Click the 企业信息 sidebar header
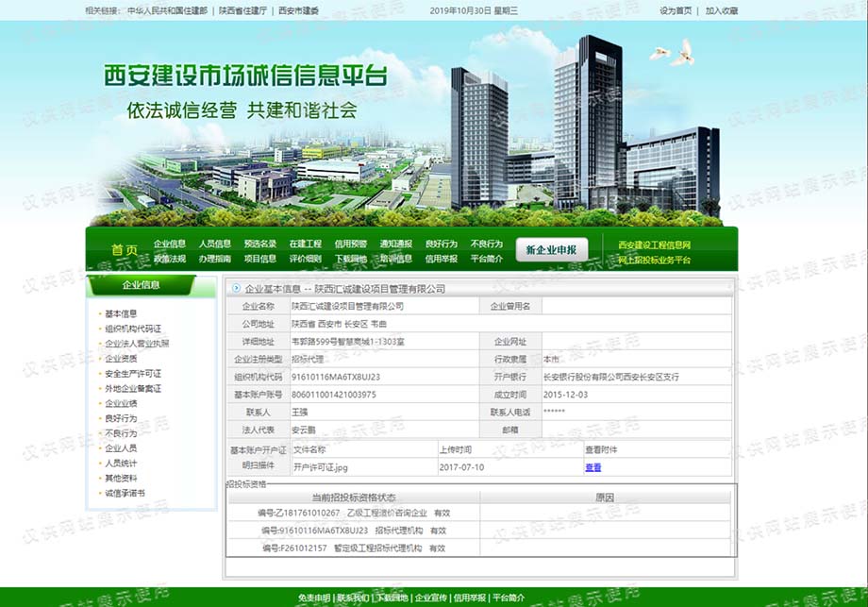 (141, 285)
